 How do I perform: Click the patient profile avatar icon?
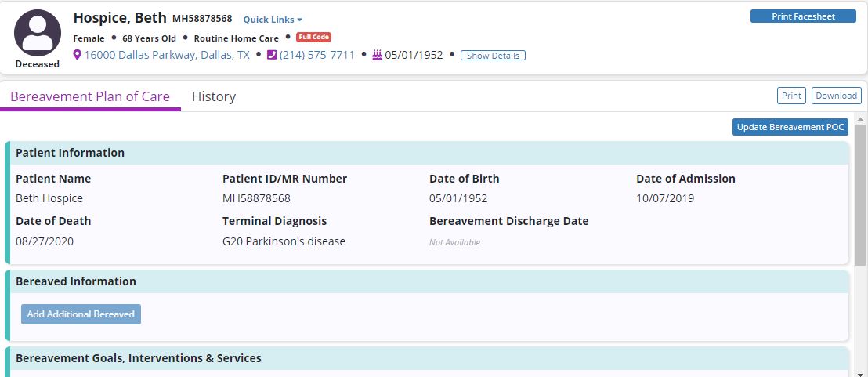click(37, 33)
